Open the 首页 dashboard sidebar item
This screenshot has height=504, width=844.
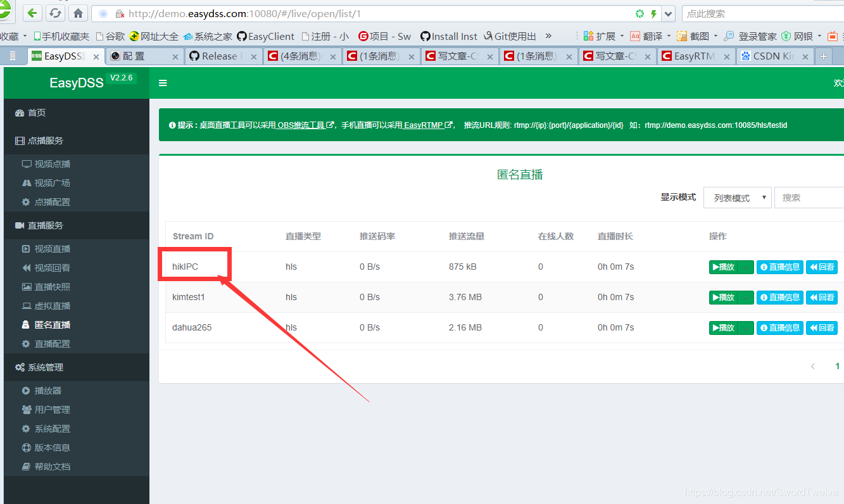pos(76,113)
